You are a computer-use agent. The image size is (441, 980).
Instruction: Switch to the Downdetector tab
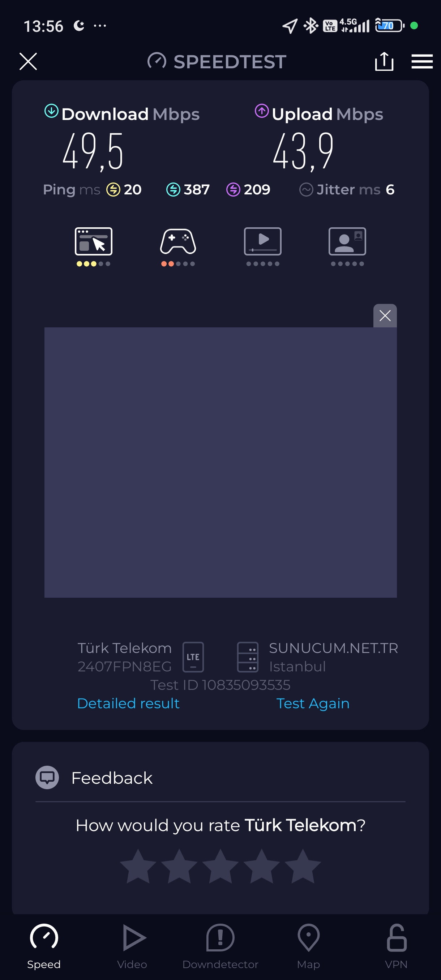(x=220, y=946)
